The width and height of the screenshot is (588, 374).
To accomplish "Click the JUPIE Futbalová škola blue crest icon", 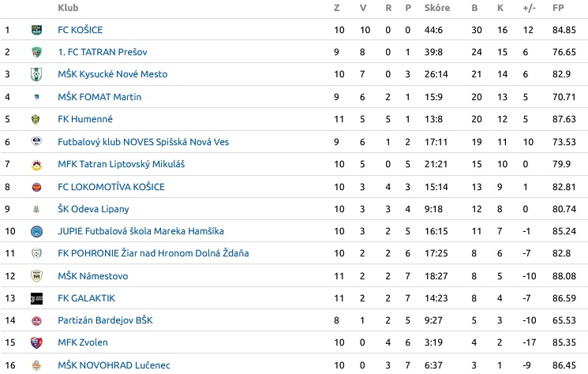I will (36, 231).
